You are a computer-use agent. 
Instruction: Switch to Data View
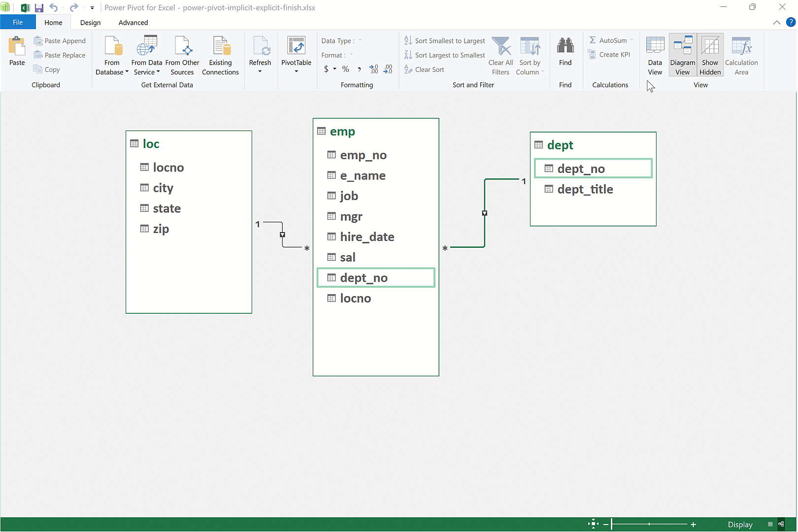[655, 55]
